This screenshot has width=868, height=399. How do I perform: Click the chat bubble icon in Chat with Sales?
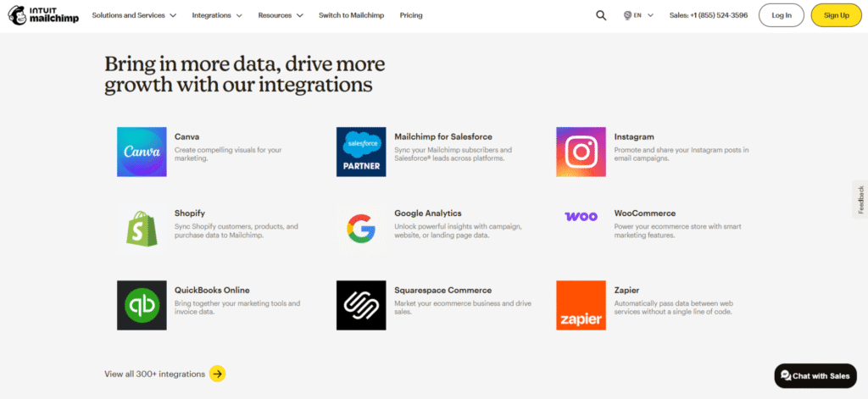coord(786,376)
